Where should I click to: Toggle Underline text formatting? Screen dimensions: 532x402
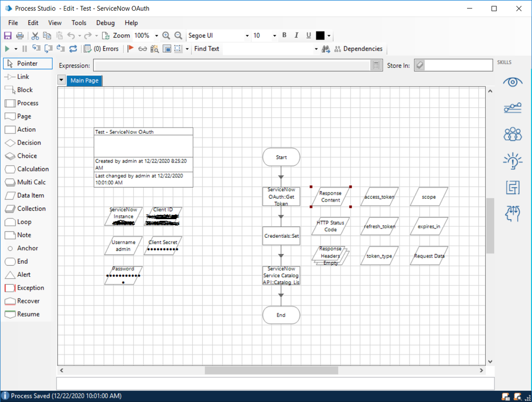[308, 36]
